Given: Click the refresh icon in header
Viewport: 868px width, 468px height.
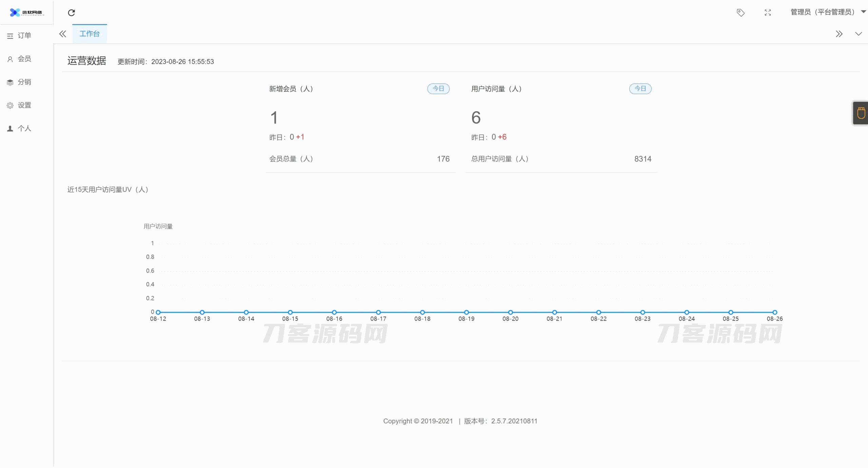Looking at the screenshot, I should [x=71, y=13].
